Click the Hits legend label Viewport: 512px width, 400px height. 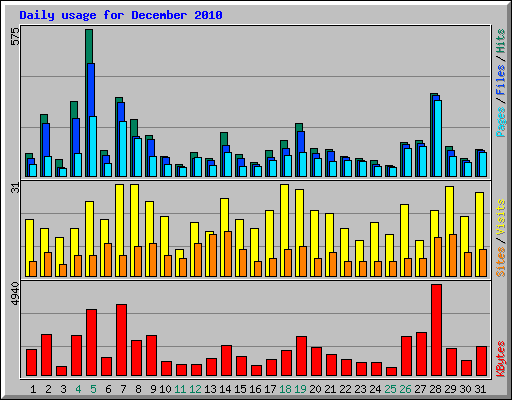tap(500, 41)
